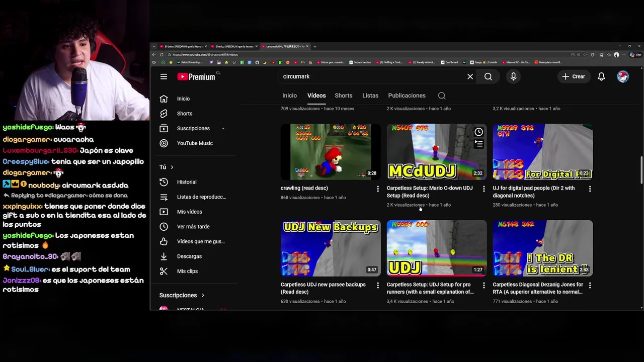Select the channel Vídeos tab

pyautogui.click(x=316, y=96)
